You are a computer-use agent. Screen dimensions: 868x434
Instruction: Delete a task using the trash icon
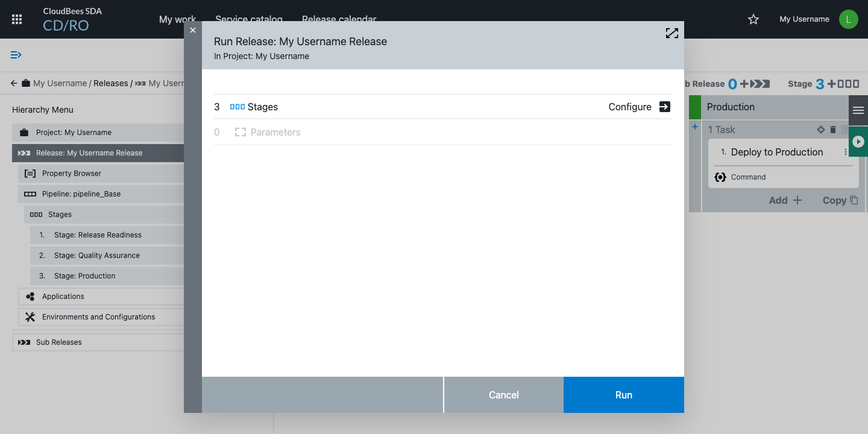(833, 129)
